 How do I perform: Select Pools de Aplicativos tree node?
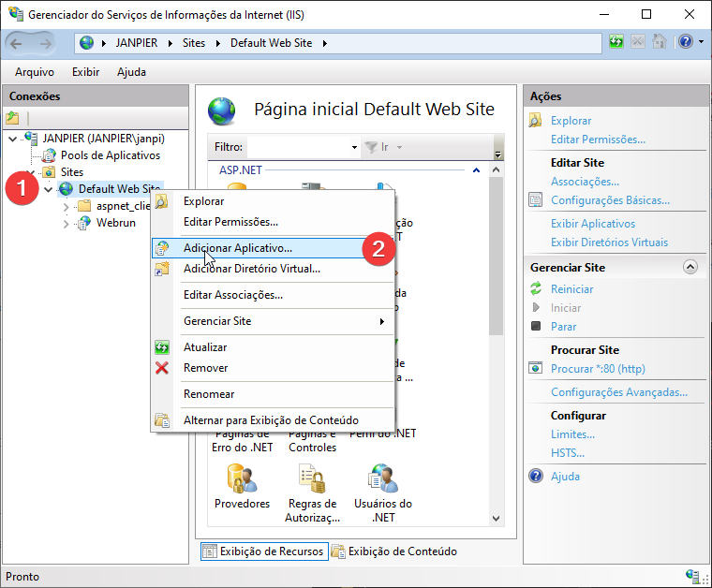pos(110,155)
